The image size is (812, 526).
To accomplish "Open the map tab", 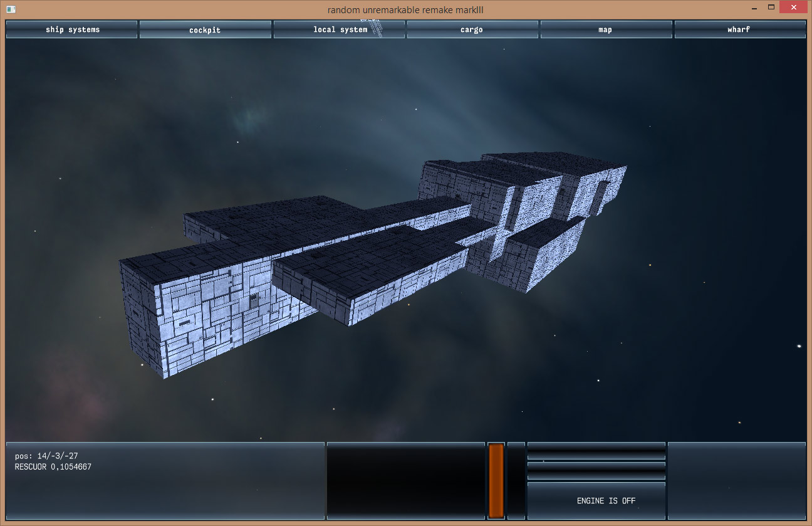I will (605, 29).
